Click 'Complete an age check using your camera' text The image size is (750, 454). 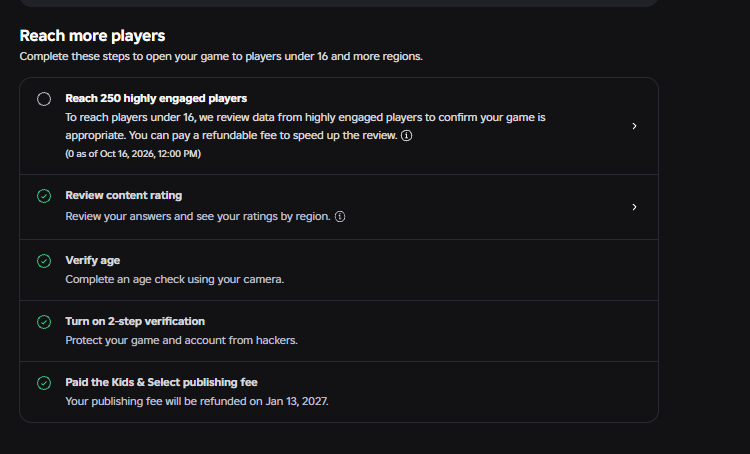coord(175,279)
